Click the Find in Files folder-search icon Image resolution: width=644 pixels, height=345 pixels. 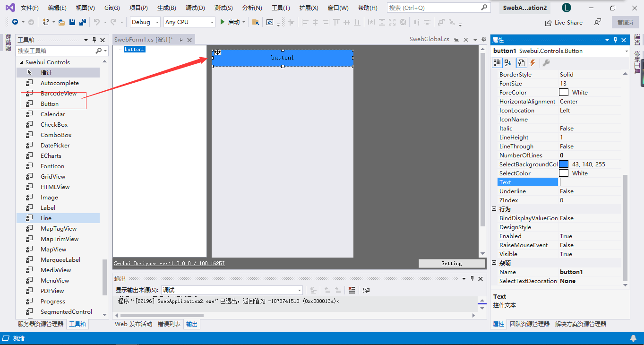(x=255, y=22)
